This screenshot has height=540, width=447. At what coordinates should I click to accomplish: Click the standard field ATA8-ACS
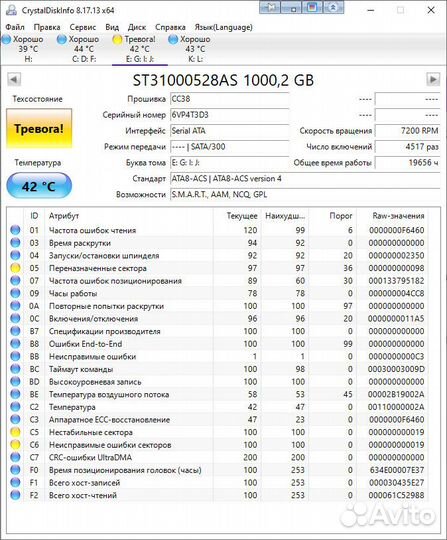305,179
